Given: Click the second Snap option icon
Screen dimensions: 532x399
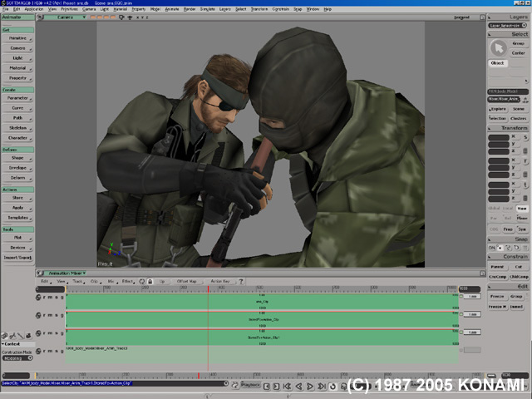Looking at the screenshot, I should coord(508,248).
